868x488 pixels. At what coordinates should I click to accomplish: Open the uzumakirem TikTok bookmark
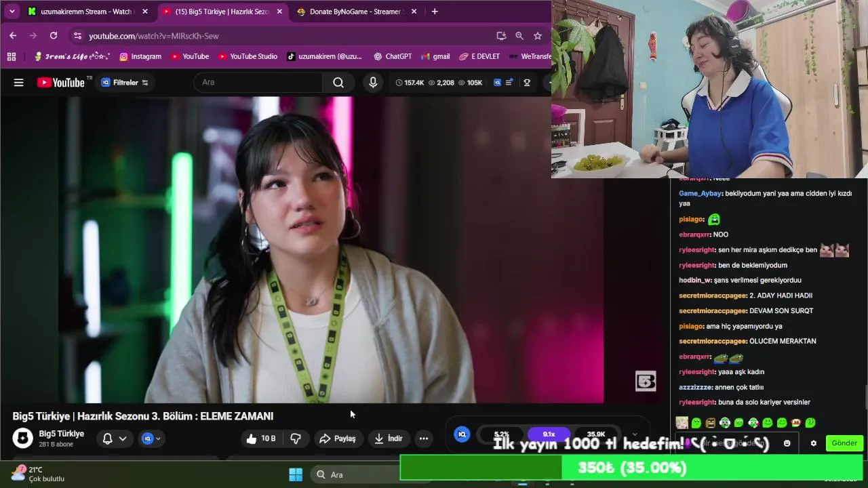coord(324,56)
